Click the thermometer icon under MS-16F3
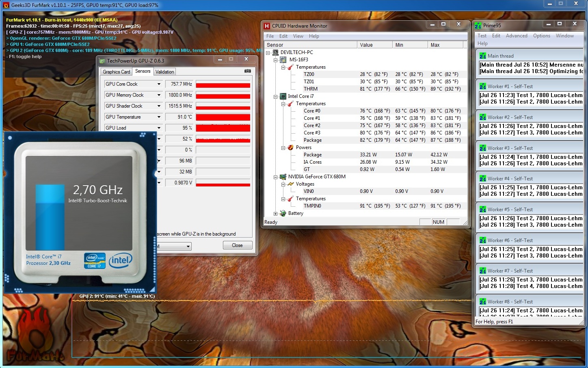 (x=291, y=67)
